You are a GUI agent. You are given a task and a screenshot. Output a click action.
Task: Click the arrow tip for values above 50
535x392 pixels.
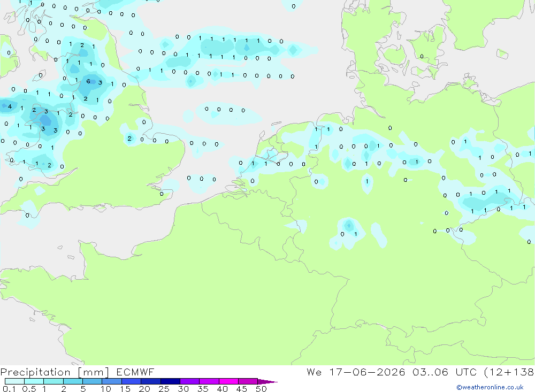pyautogui.click(x=267, y=382)
